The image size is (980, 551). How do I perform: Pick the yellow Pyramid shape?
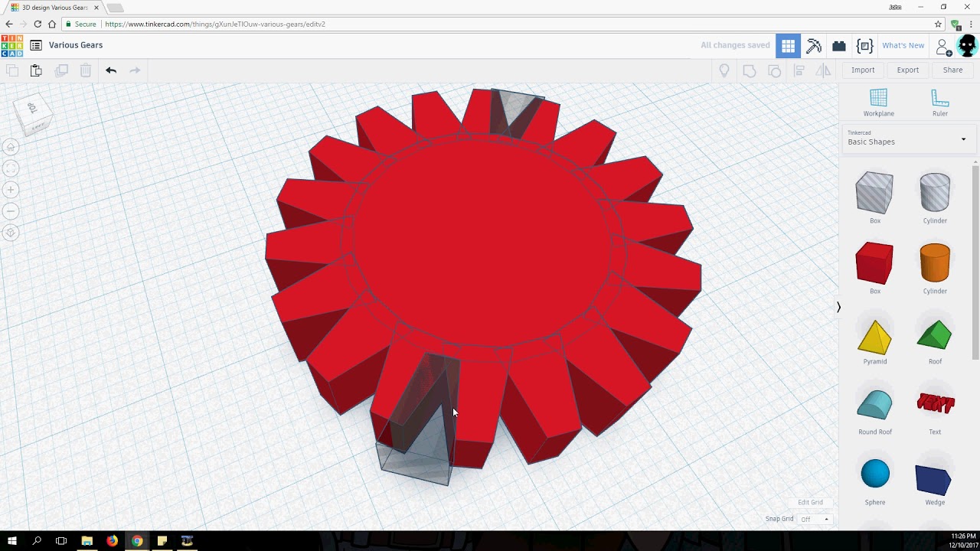click(x=875, y=338)
